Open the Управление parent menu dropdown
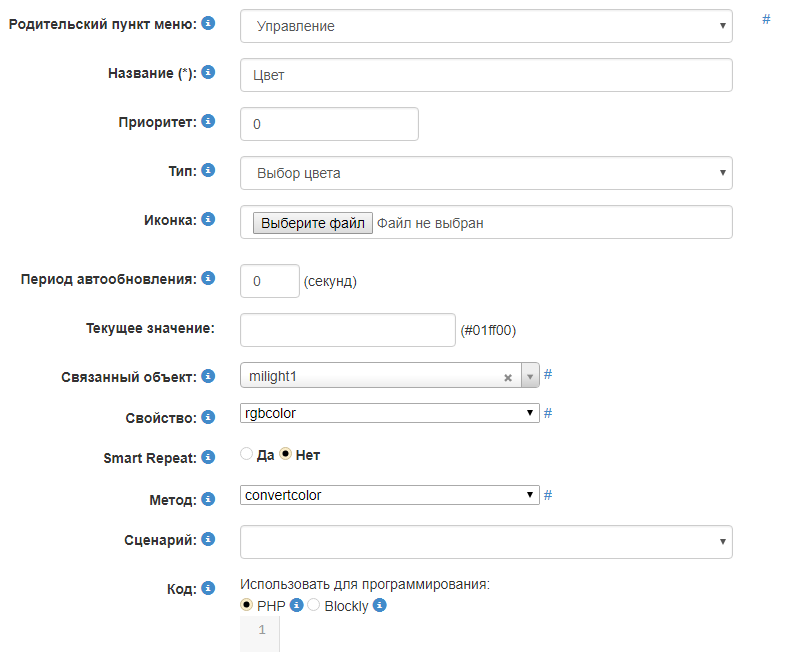This screenshot has width=790, height=652. [486, 26]
